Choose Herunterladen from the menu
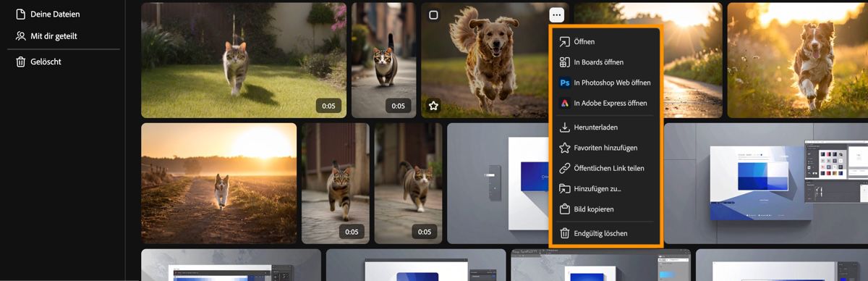The width and height of the screenshot is (868, 281). point(606,127)
